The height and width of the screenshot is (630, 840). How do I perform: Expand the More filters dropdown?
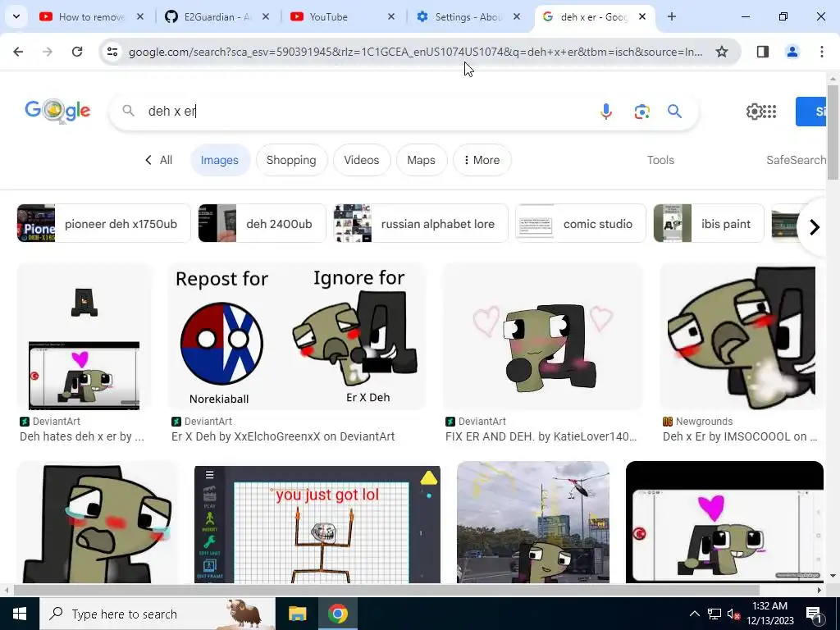point(482,160)
